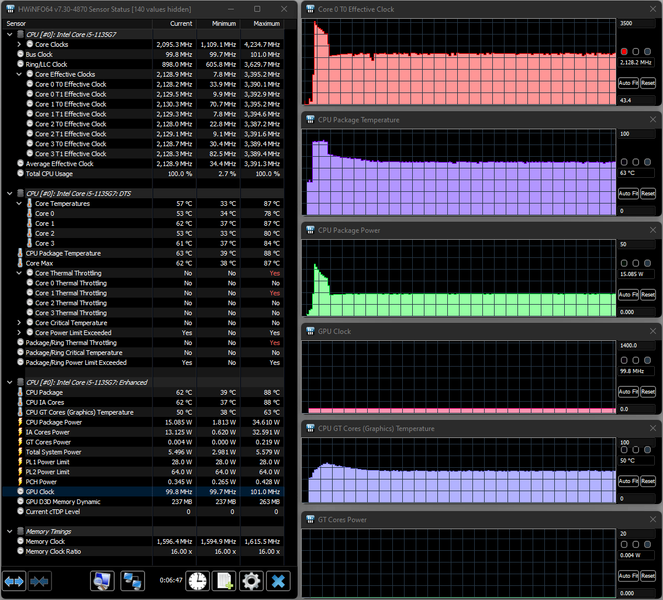Collapse the Core Thermal Throttling group
This screenshot has height=600, width=663.
[x=19, y=273]
